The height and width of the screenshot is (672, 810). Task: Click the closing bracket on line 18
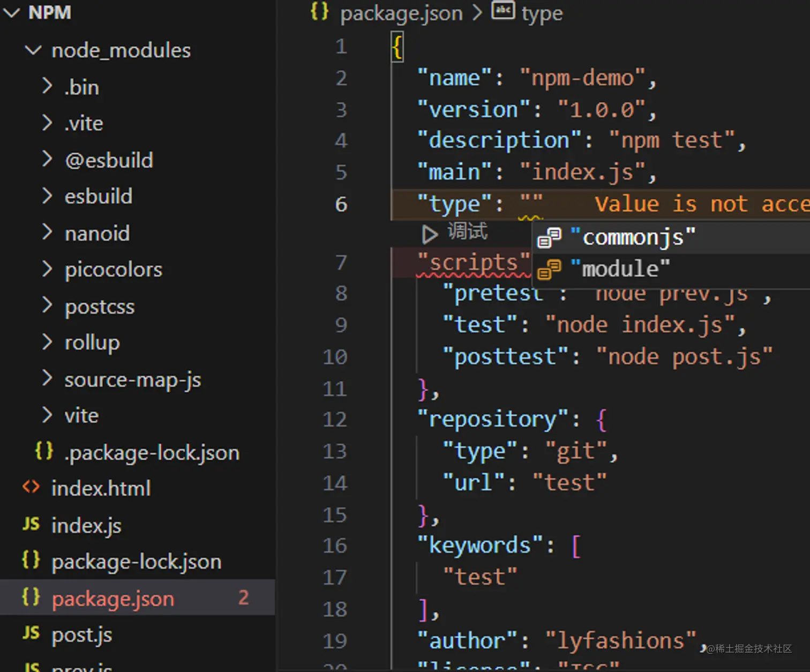point(423,609)
